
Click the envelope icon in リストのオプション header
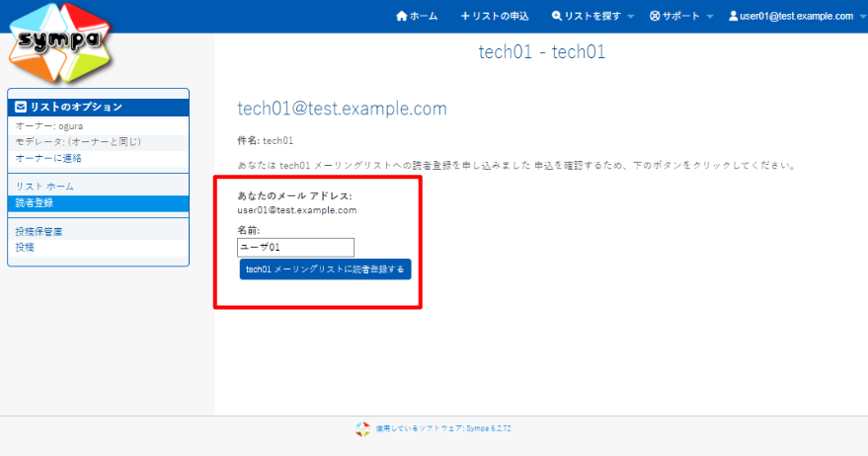(x=21, y=107)
